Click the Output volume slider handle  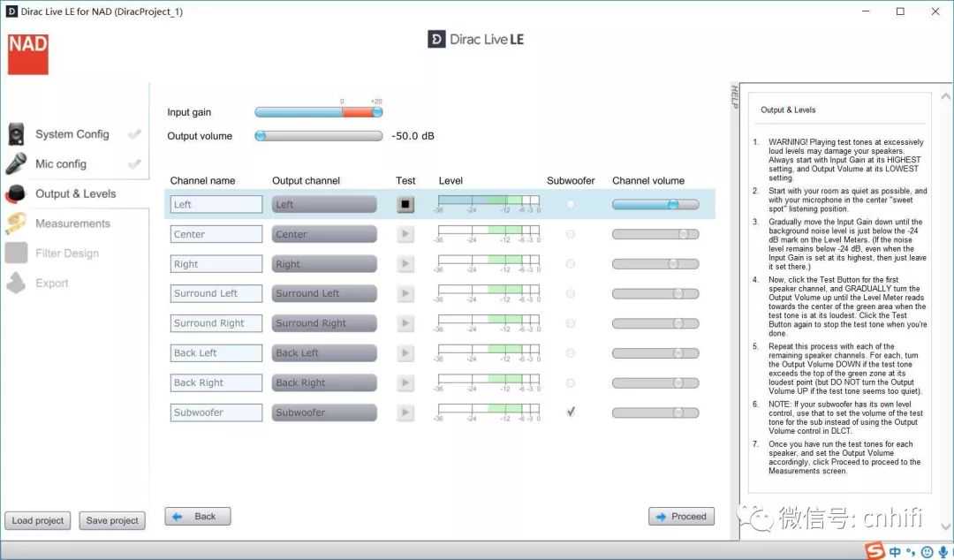pyautogui.click(x=261, y=136)
